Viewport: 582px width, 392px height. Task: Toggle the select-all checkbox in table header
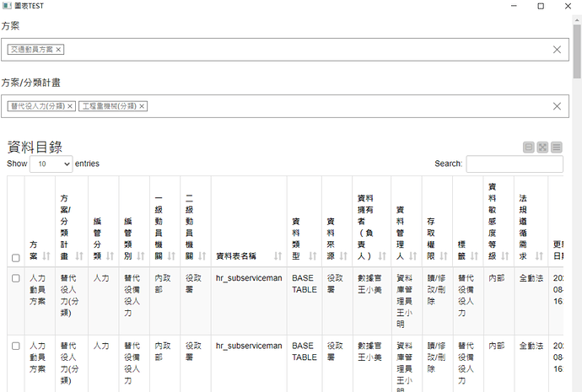pyautogui.click(x=16, y=257)
